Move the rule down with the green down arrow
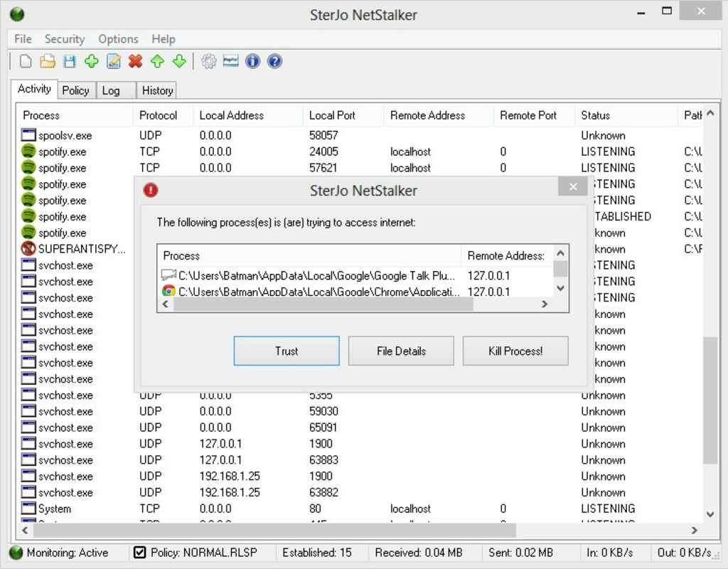Image resolution: width=728 pixels, height=569 pixels. tap(179, 61)
